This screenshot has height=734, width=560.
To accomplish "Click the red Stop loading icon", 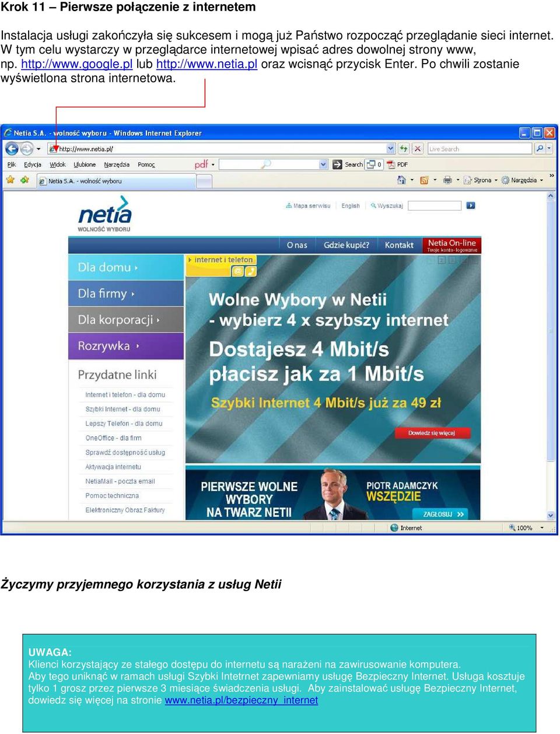I will (x=418, y=149).
